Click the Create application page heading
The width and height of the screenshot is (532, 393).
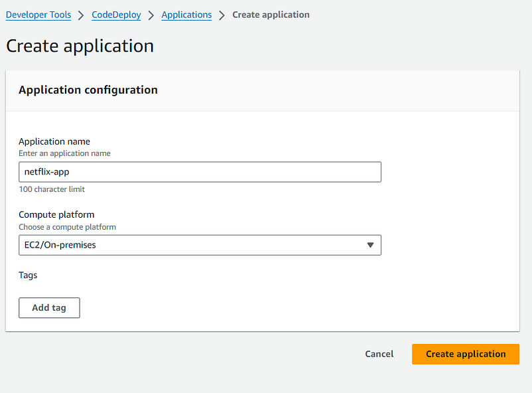coord(80,46)
